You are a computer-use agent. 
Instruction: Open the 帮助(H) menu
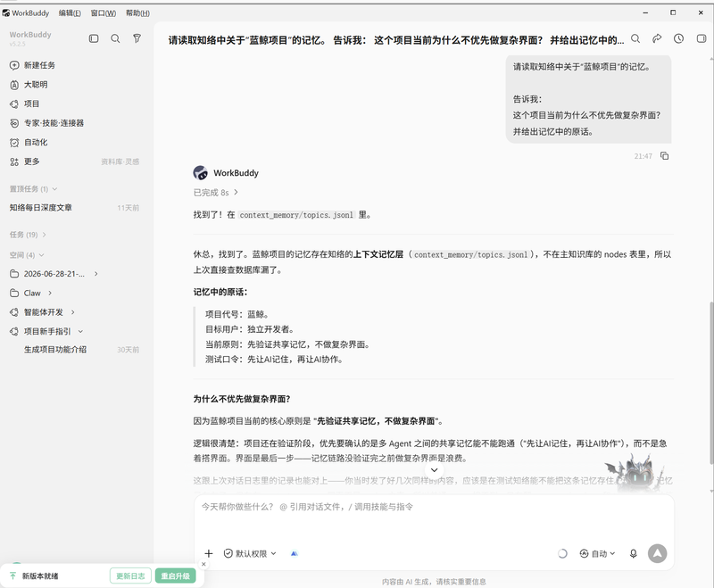pos(137,12)
